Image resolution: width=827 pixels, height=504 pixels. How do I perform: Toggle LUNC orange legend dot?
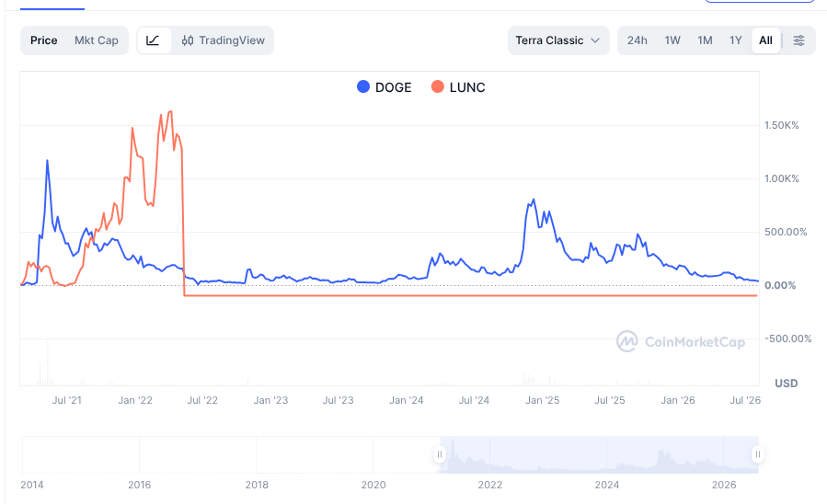pyautogui.click(x=438, y=86)
